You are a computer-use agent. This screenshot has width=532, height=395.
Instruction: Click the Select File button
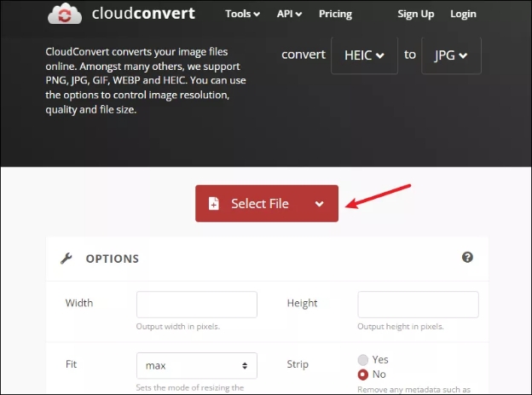tap(259, 204)
